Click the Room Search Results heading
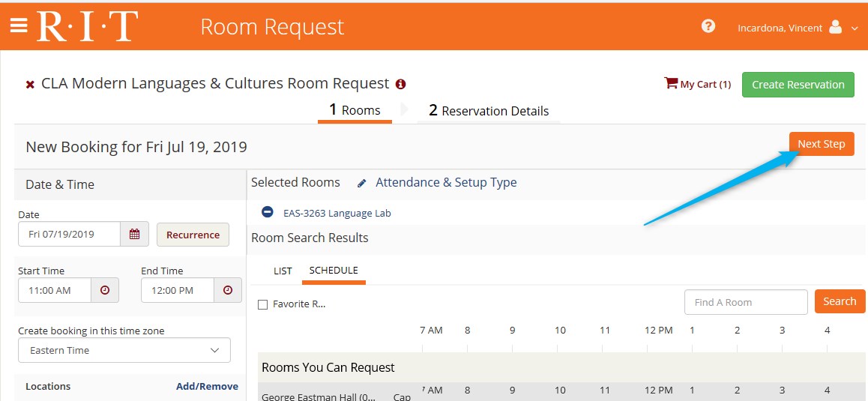868x401 pixels. point(310,238)
